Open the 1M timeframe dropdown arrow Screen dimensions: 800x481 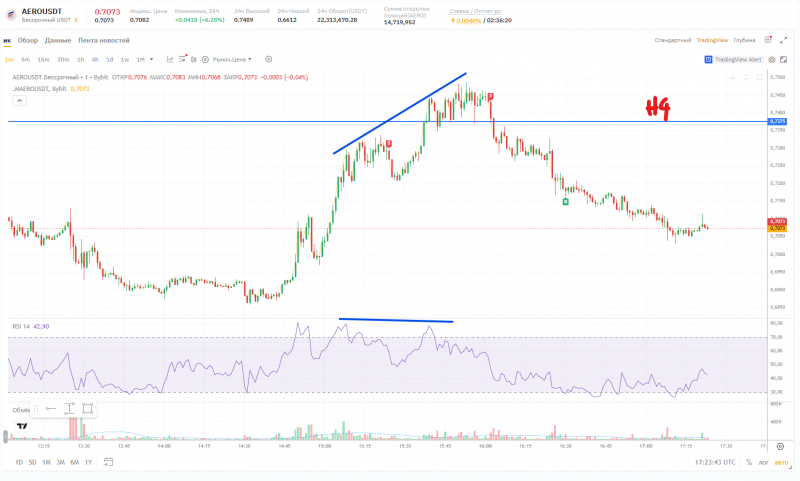(152, 59)
